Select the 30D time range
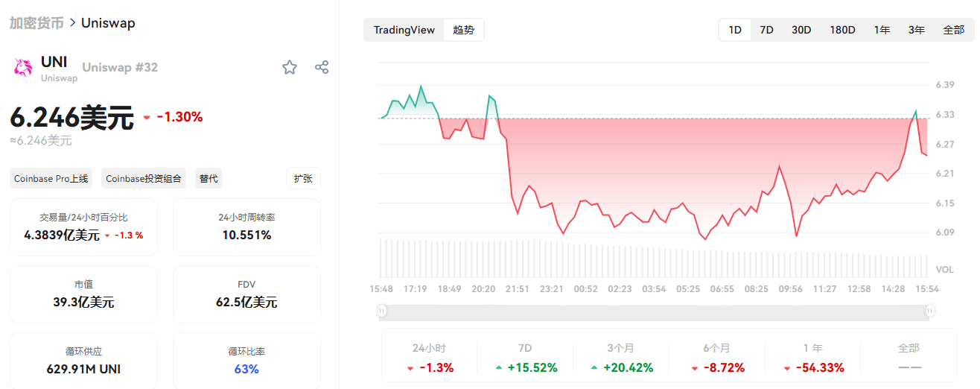This screenshot has height=389, width=980. point(801,30)
